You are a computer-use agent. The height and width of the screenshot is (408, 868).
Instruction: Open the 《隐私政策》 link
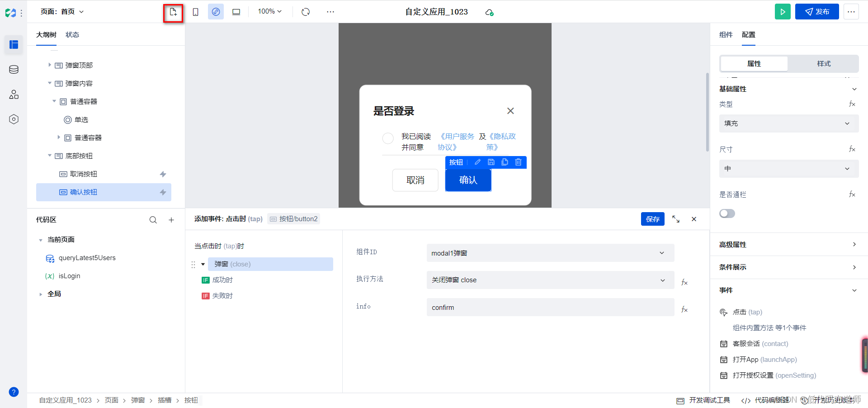click(x=502, y=142)
